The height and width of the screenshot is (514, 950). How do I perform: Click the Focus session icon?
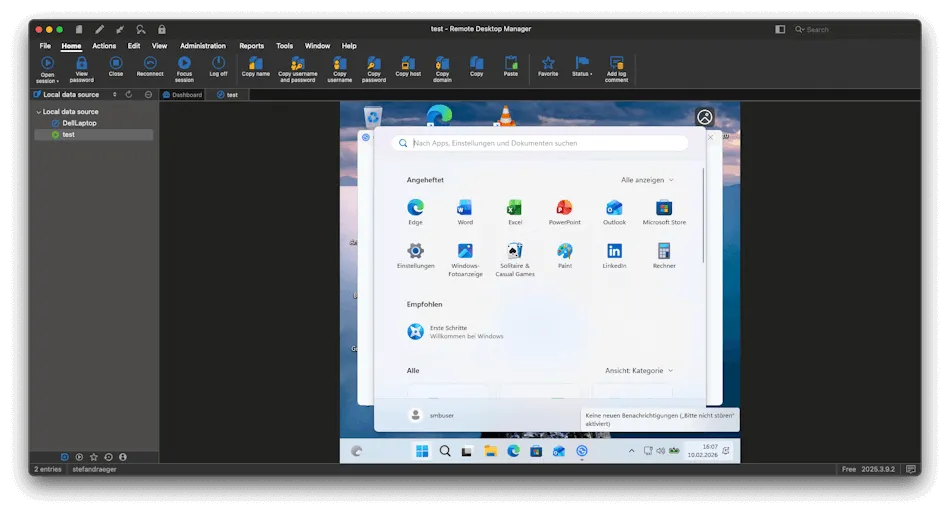tap(184, 63)
